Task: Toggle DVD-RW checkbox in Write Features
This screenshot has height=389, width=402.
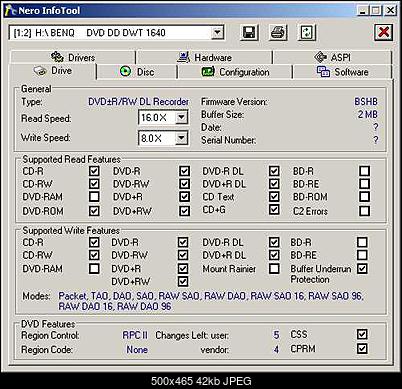Action: (183, 255)
